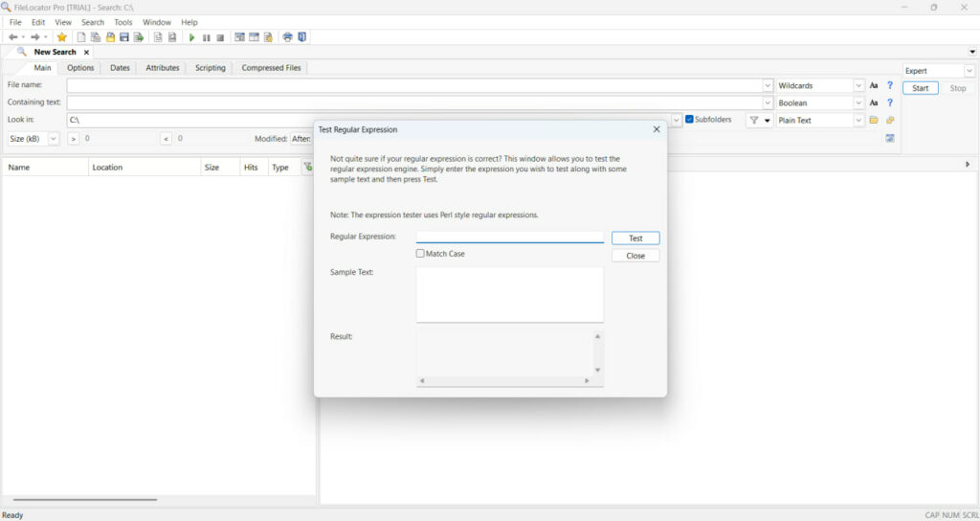Click the filter funnel icon
The width and height of the screenshot is (980, 521).
754,120
